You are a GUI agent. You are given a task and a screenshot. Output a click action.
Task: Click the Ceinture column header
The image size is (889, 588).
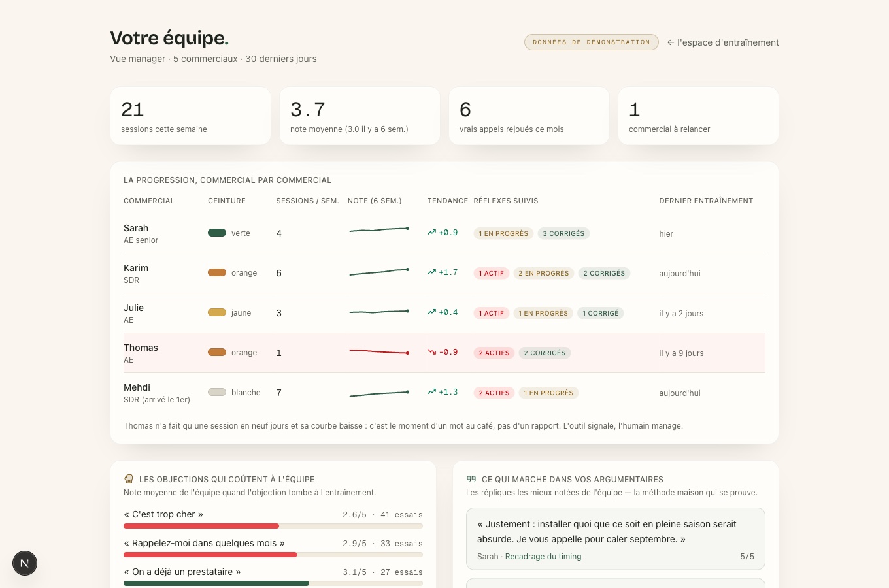click(x=227, y=201)
